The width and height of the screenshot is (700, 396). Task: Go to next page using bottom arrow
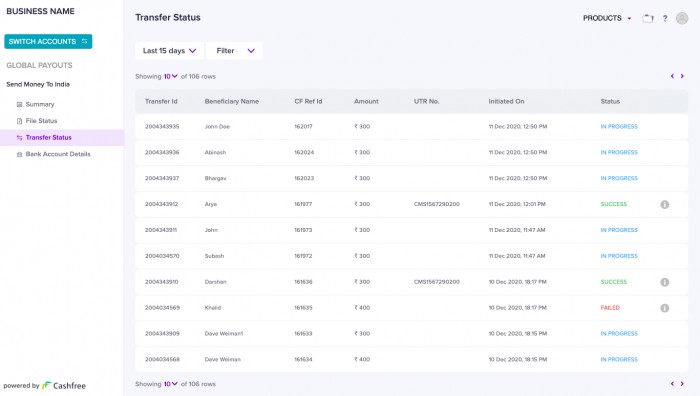[x=682, y=384]
